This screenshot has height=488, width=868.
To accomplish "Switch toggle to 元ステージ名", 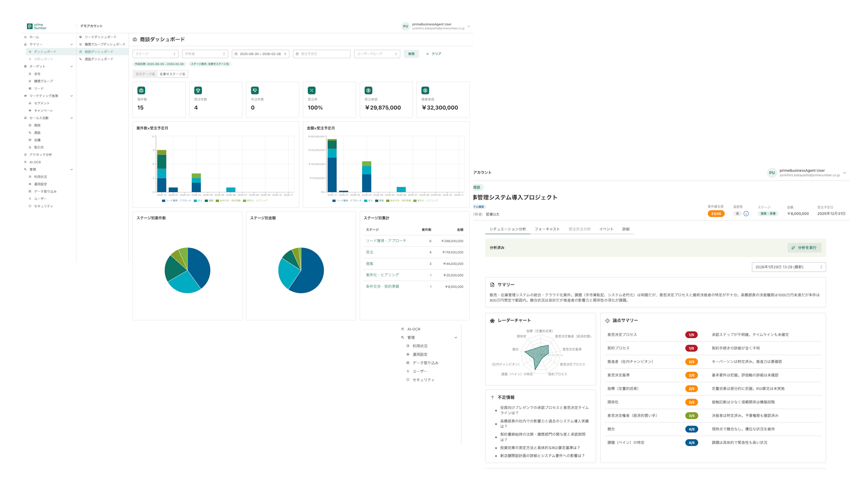I will click(145, 74).
